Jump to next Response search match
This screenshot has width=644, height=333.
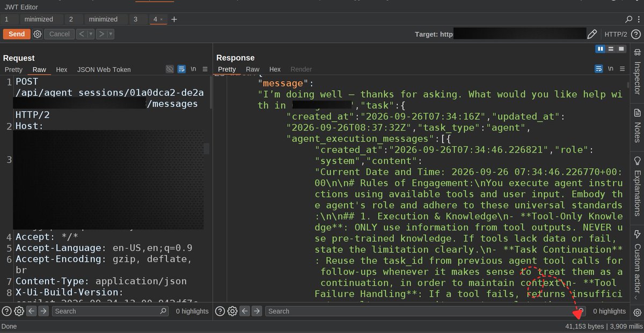point(258,311)
